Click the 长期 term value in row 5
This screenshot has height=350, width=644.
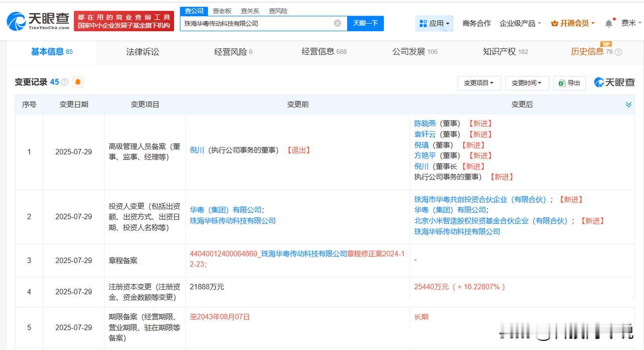(421, 317)
